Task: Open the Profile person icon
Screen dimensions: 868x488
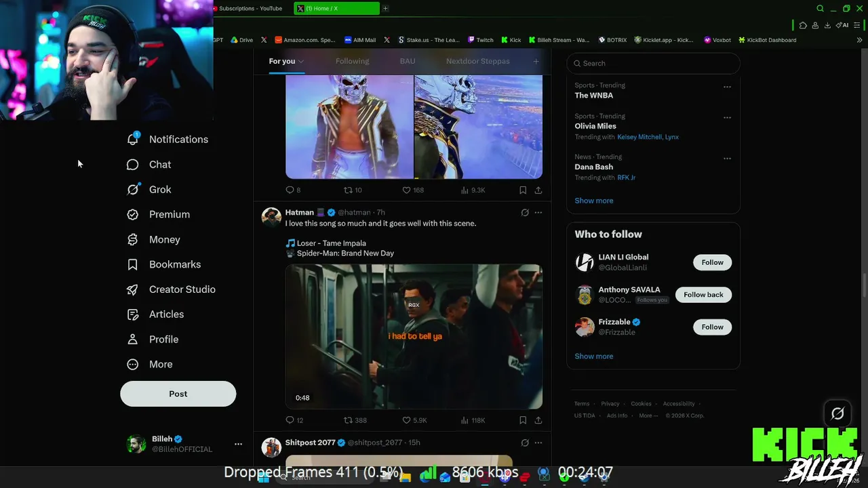Action: click(x=133, y=340)
